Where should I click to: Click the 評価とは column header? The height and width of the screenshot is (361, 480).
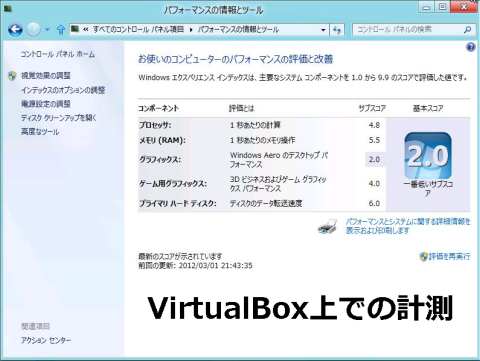coord(241,108)
